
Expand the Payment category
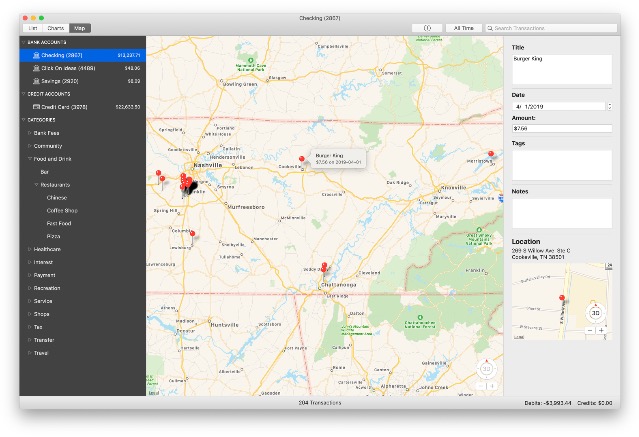coord(30,275)
